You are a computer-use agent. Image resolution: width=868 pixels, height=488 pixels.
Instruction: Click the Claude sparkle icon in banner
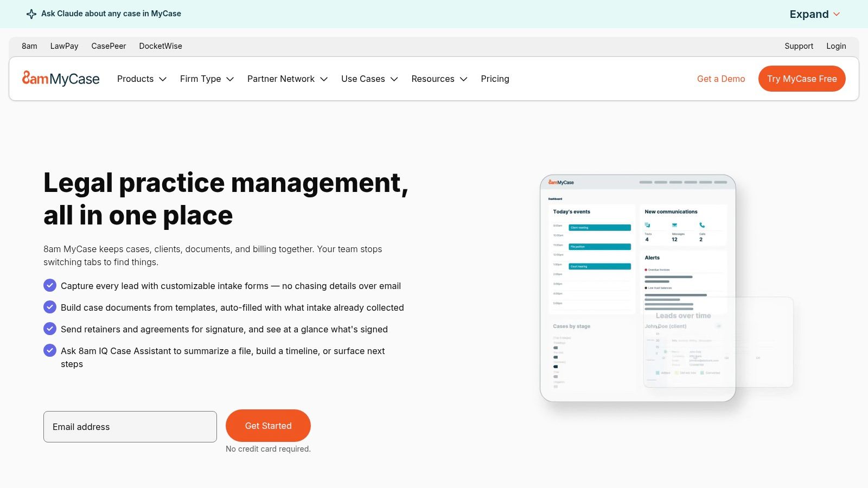click(31, 14)
